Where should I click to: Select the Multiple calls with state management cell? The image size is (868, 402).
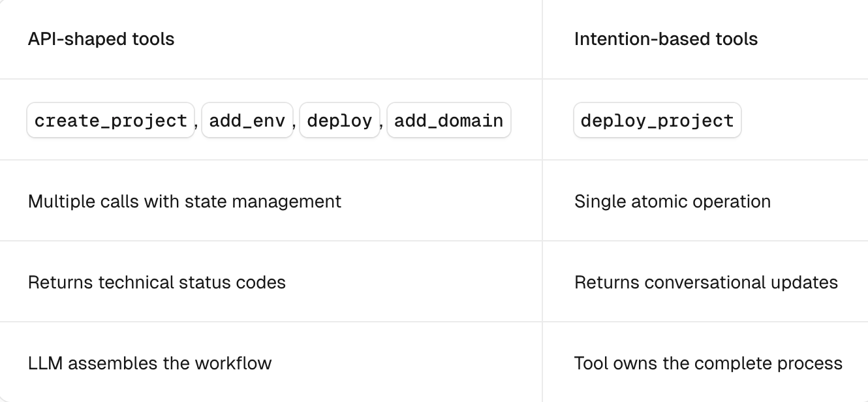[184, 202]
